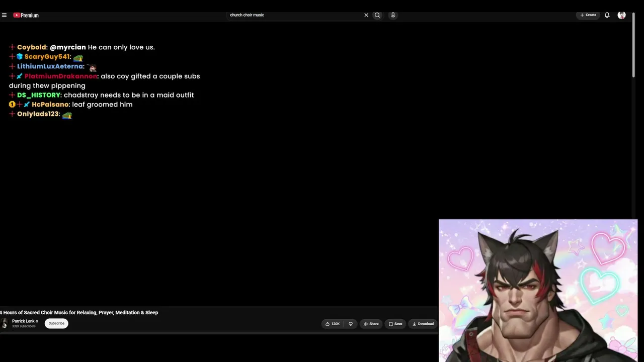Click the Onlylads123 username in chat

click(38, 114)
